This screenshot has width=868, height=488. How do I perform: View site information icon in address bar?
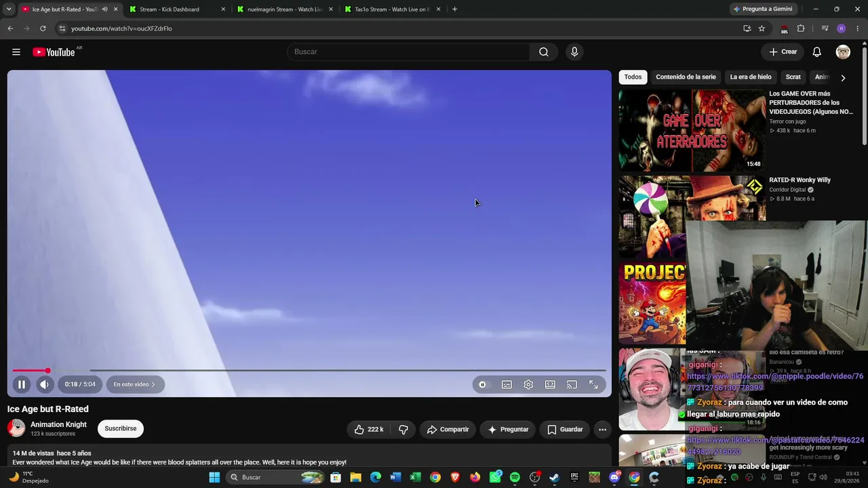tap(62, 28)
